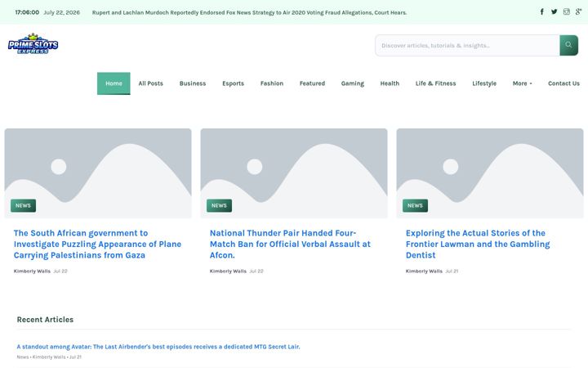Open the National Thunder Pair article thumbnail
The width and height of the screenshot is (588, 368).
tap(294, 173)
